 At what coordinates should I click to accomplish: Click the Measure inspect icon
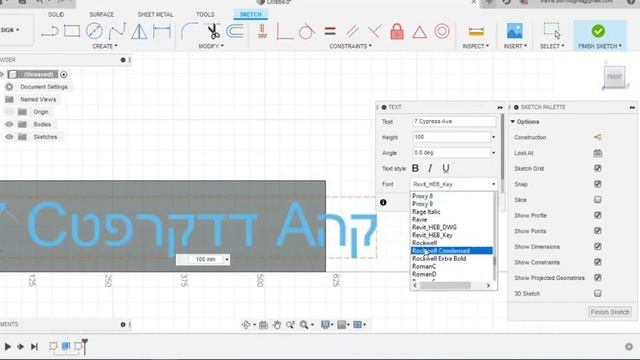click(476, 31)
